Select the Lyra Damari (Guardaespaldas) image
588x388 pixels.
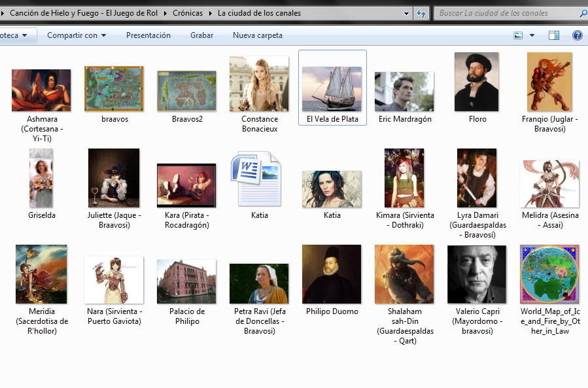click(477, 178)
